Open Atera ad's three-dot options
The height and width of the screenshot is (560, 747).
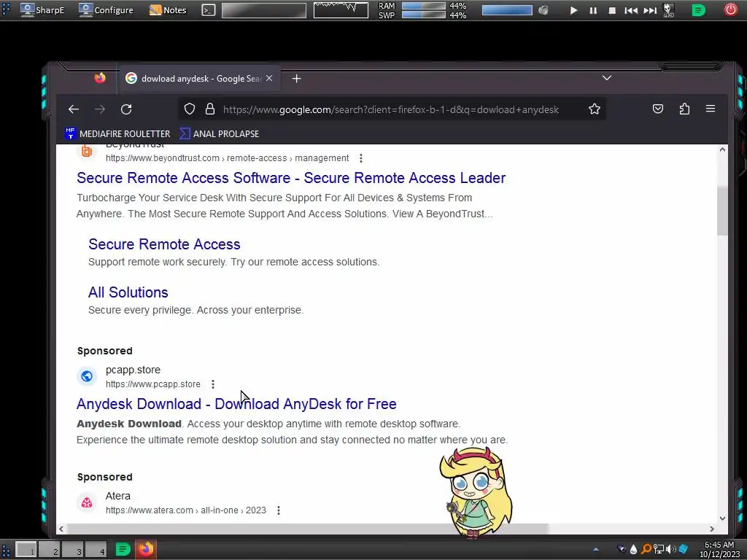tap(278, 510)
